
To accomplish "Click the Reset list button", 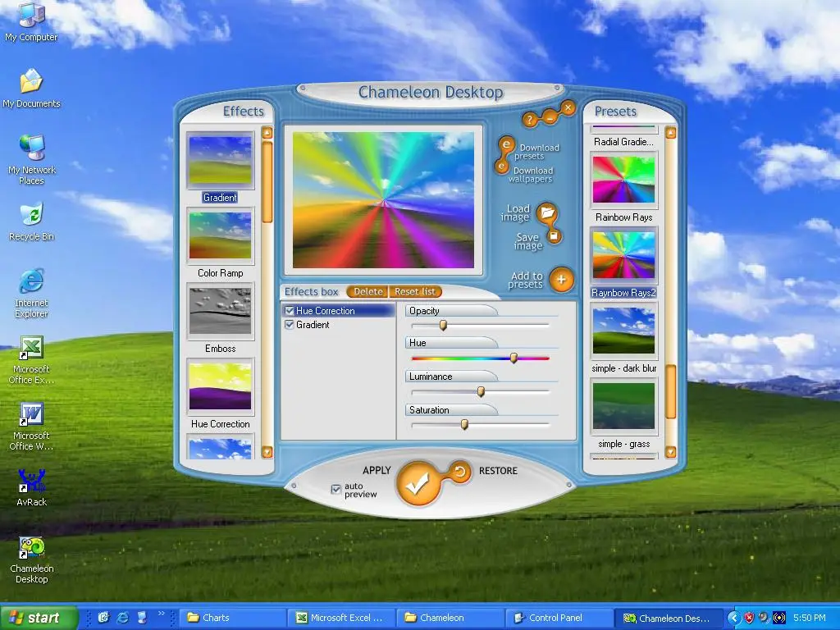I will [x=415, y=291].
